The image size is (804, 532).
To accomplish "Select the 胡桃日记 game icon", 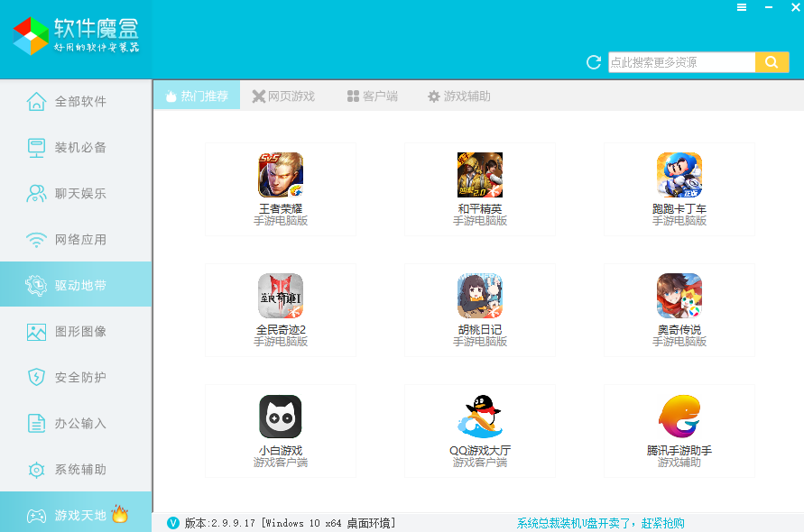I will tap(480, 296).
